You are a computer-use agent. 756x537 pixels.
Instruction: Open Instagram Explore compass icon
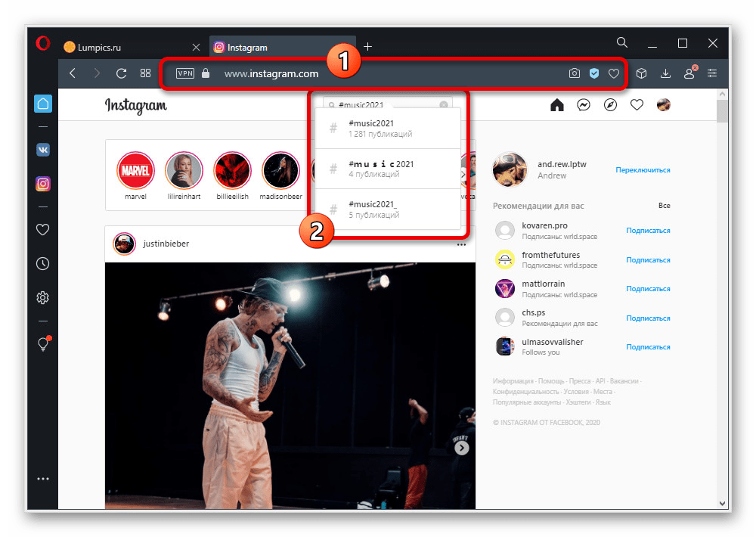tap(610, 104)
